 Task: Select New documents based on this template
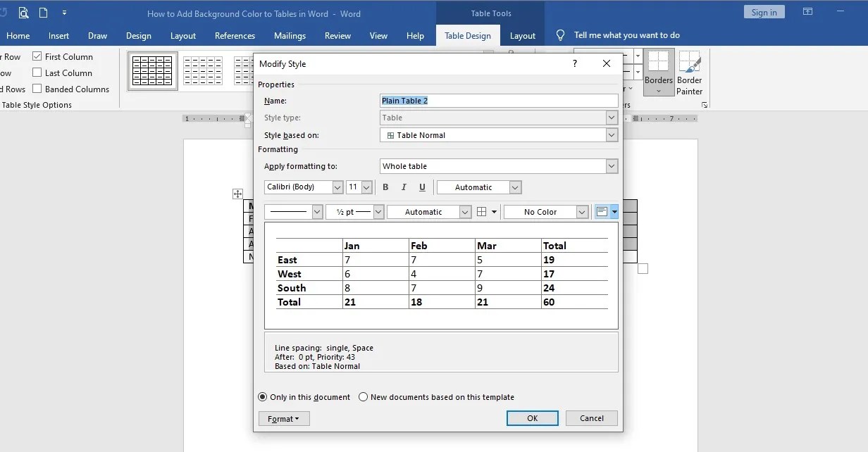click(364, 397)
